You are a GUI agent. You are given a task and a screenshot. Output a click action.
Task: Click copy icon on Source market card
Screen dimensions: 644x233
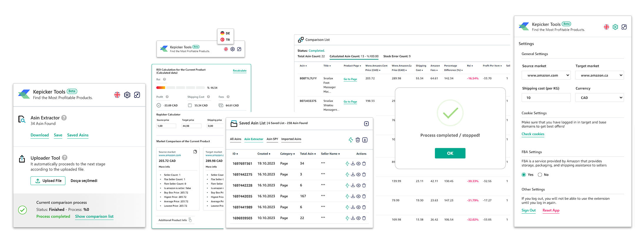coord(195,152)
